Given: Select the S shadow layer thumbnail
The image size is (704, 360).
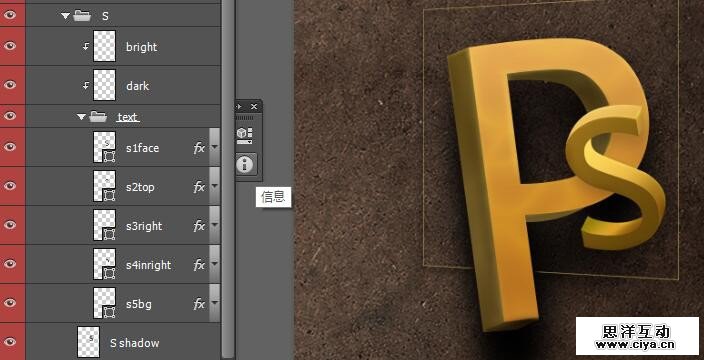Looking at the screenshot, I should (x=88, y=342).
